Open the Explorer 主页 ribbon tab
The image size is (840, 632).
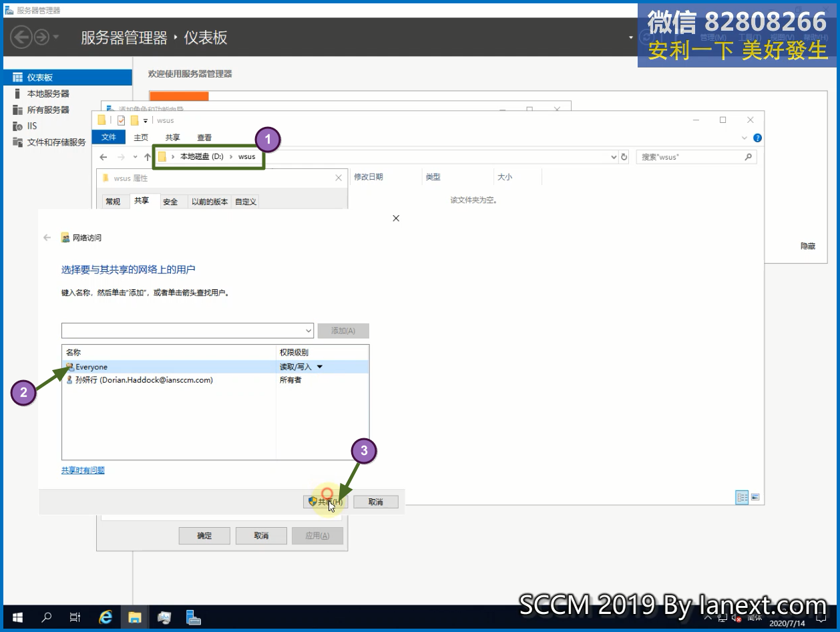(x=141, y=138)
